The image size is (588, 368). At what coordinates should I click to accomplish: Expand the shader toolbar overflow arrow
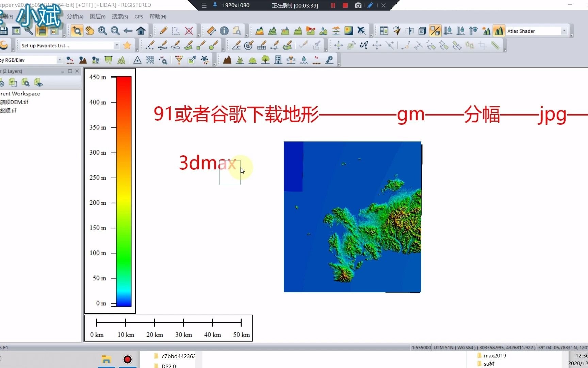click(572, 35)
